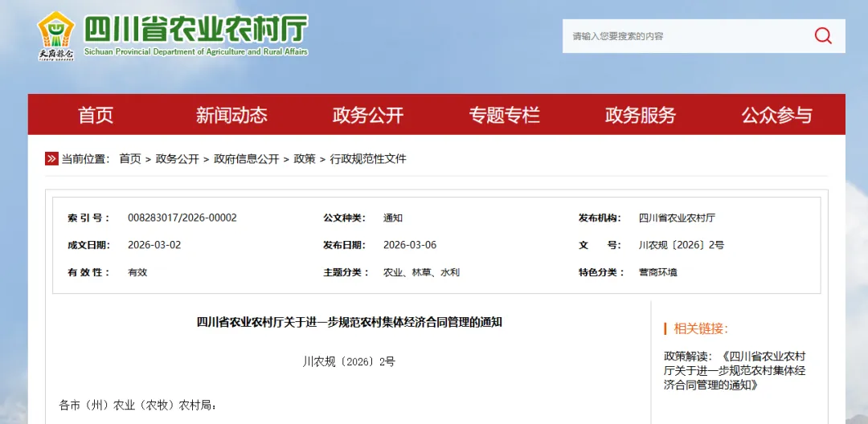Click the 发布机构 field label
The height and width of the screenshot is (424, 868).
[600, 218]
